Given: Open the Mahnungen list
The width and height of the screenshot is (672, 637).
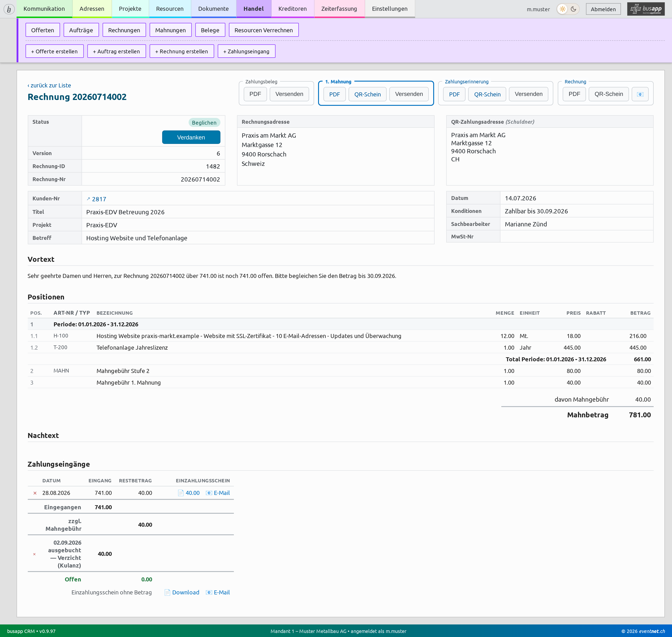Looking at the screenshot, I should (170, 30).
